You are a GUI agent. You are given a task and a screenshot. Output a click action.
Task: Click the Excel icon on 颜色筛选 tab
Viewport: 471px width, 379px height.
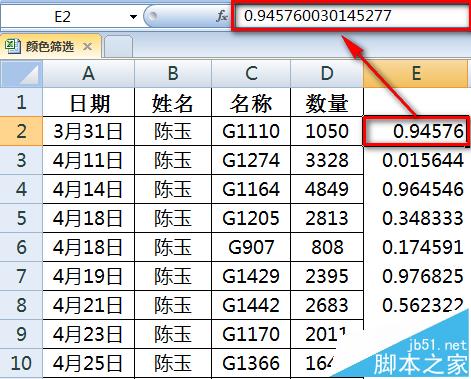tap(13, 46)
